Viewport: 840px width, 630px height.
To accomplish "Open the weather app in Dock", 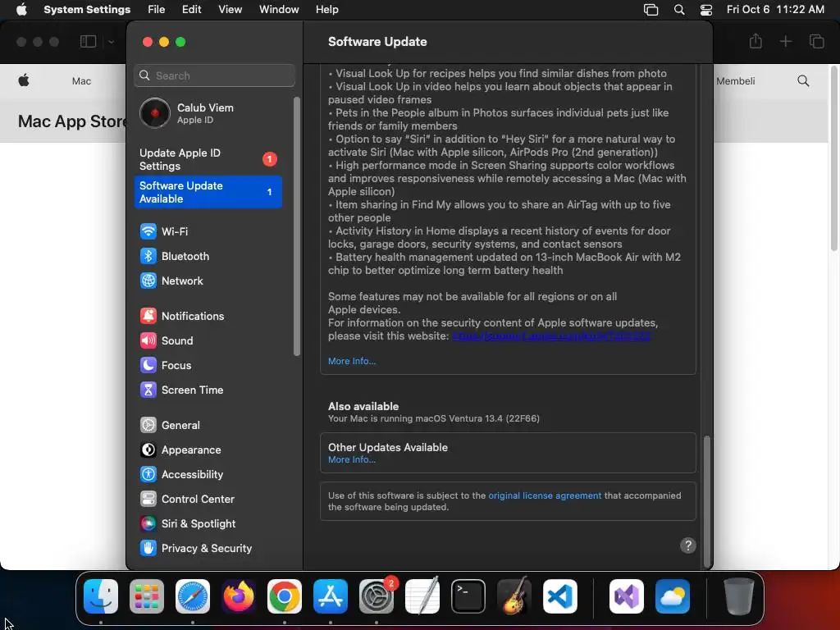I will point(673,596).
